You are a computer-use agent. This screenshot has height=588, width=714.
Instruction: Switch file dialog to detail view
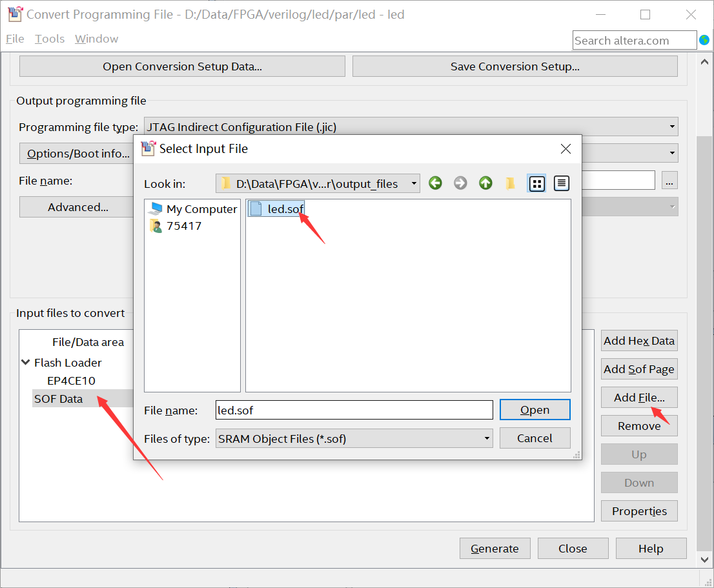point(562,183)
